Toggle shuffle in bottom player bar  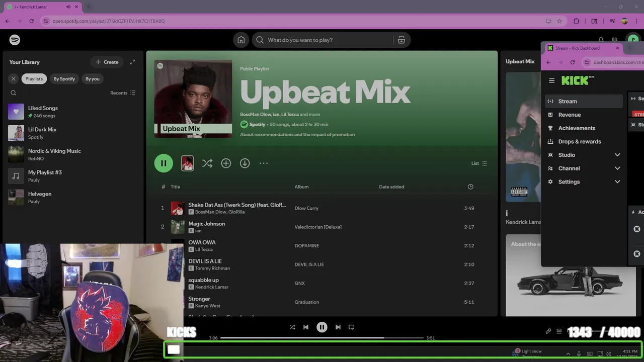pos(292,327)
